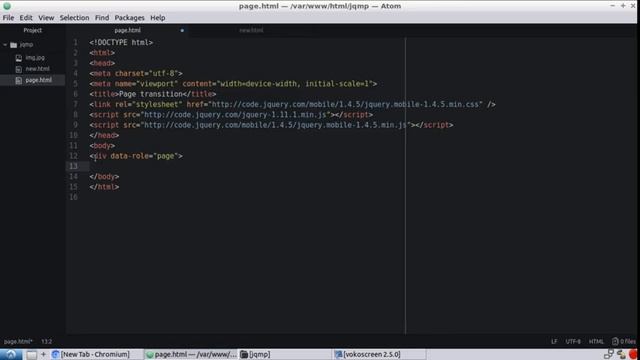The image size is (640, 360).
Task: Open the Packages menu
Action: 129,18
